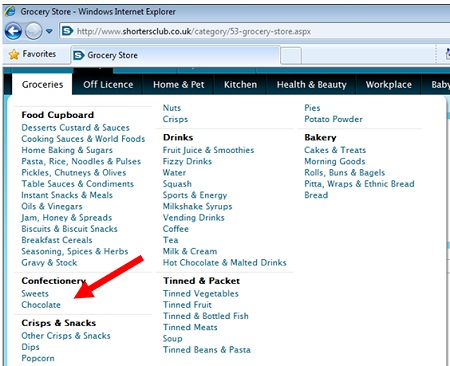Open the recent pages dropdown arrow

click(x=49, y=31)
